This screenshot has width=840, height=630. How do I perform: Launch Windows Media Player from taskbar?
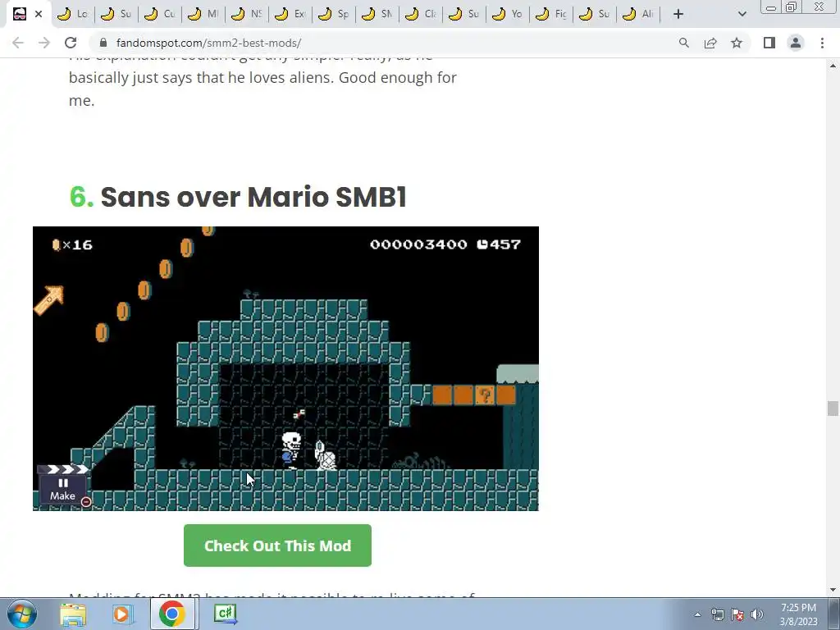[122, 614]
